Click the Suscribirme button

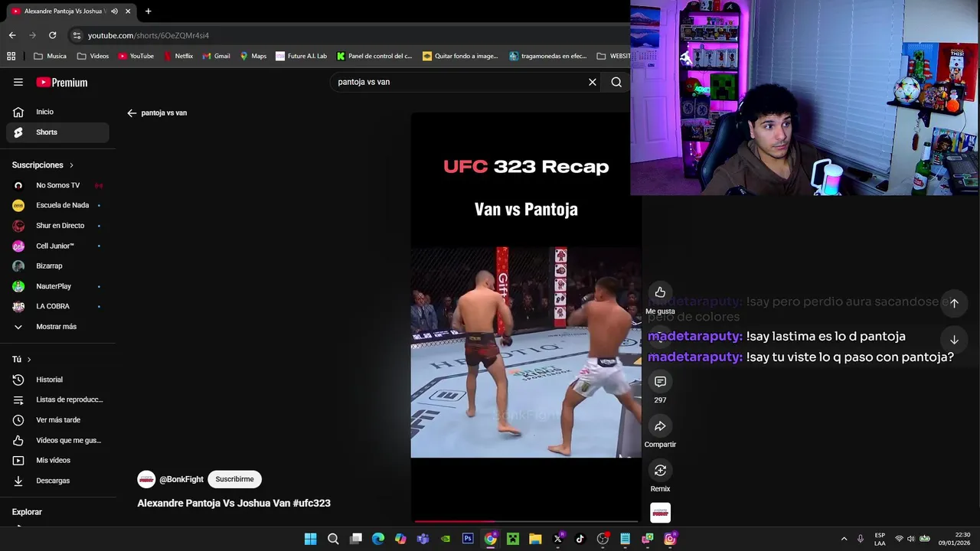click(x=234, y=479)
